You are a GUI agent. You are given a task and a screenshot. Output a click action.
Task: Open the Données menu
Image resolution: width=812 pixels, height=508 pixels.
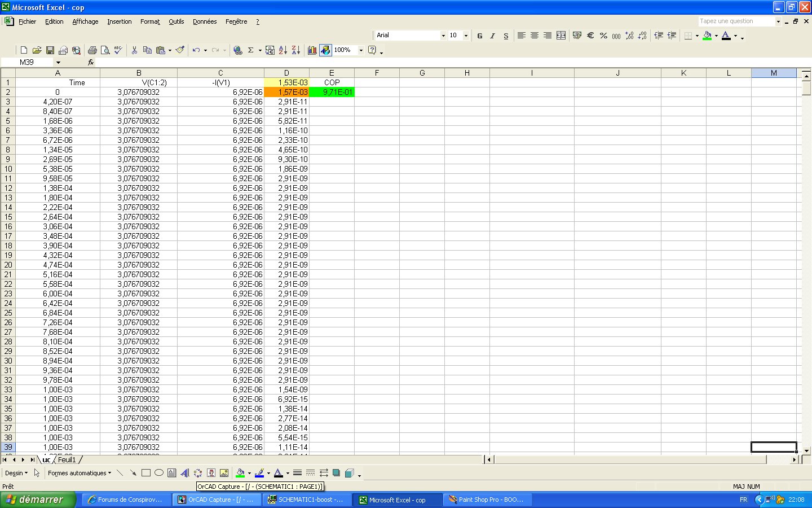[x=205, y=21]
